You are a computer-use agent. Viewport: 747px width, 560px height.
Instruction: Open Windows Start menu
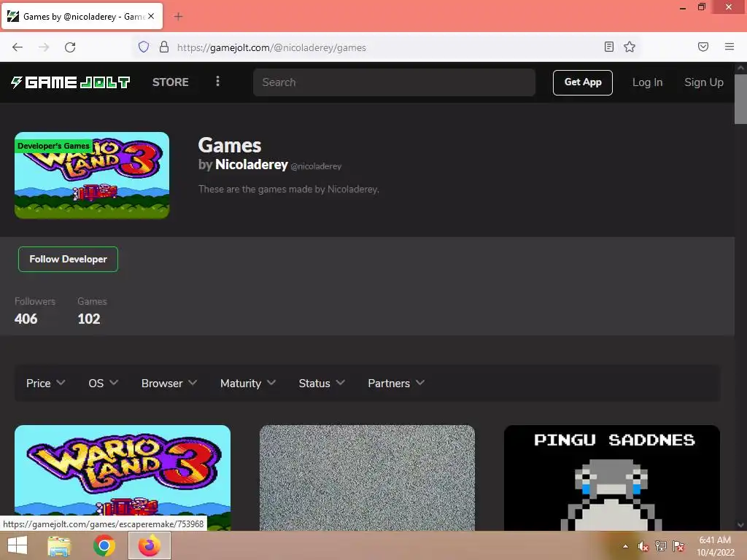click(x=18, y=545)
